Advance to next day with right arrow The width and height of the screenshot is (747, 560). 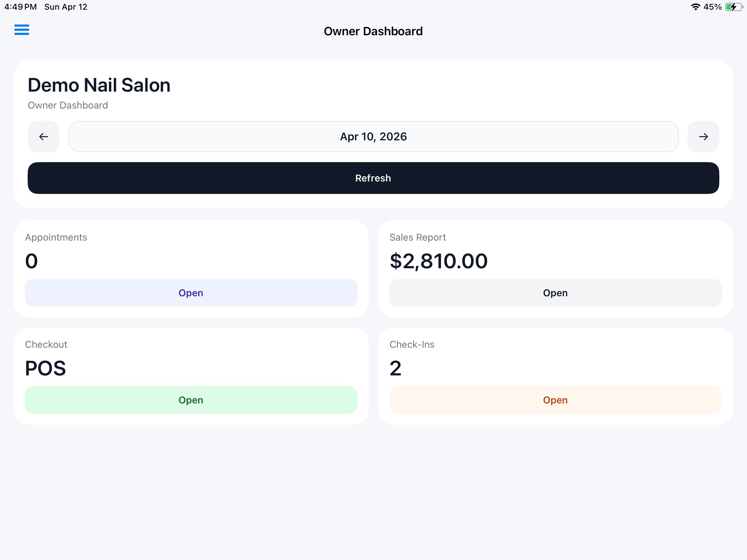(x=703, y=137)
